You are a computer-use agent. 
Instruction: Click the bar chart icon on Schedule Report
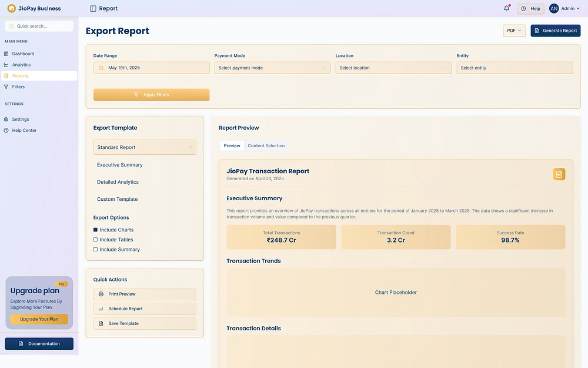click(x=101, y=309)
